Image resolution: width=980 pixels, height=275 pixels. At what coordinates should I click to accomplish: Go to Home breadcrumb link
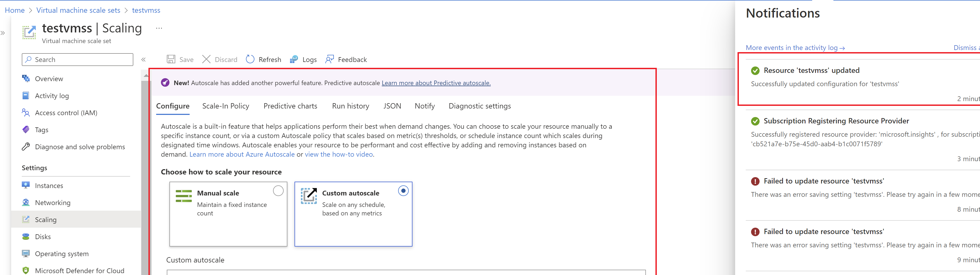point(15,10)
